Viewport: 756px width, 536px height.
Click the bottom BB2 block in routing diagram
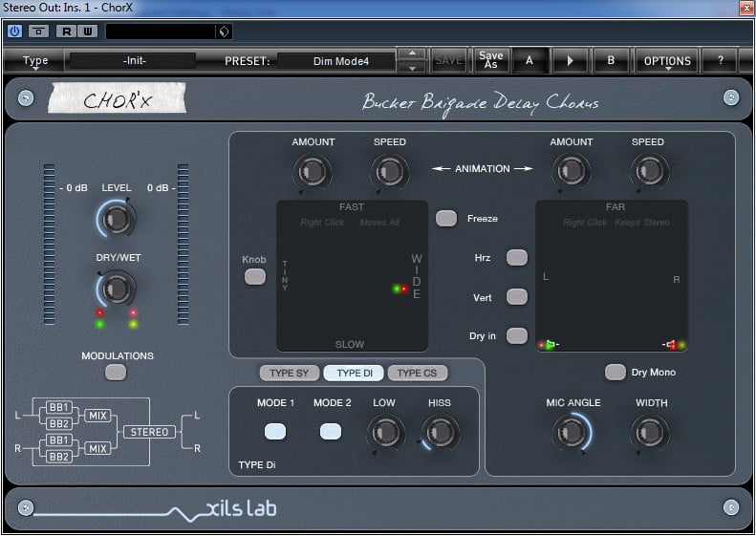(59, 457)
